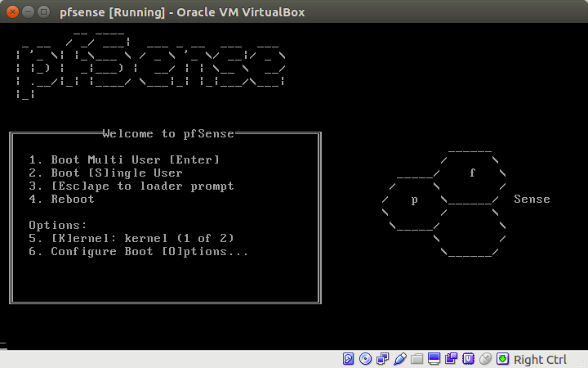Open the optical disc drive indicator
588x368 pixels.
point(365,359)
